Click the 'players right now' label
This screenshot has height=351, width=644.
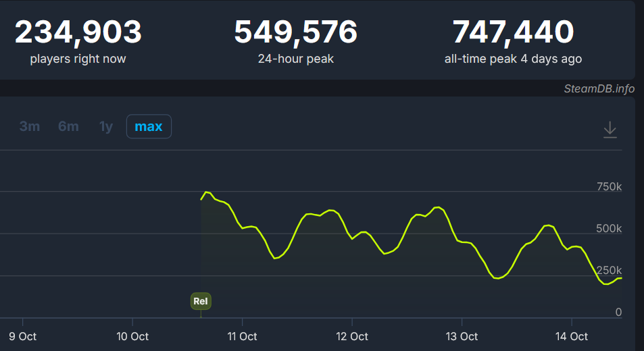(78, 59)
